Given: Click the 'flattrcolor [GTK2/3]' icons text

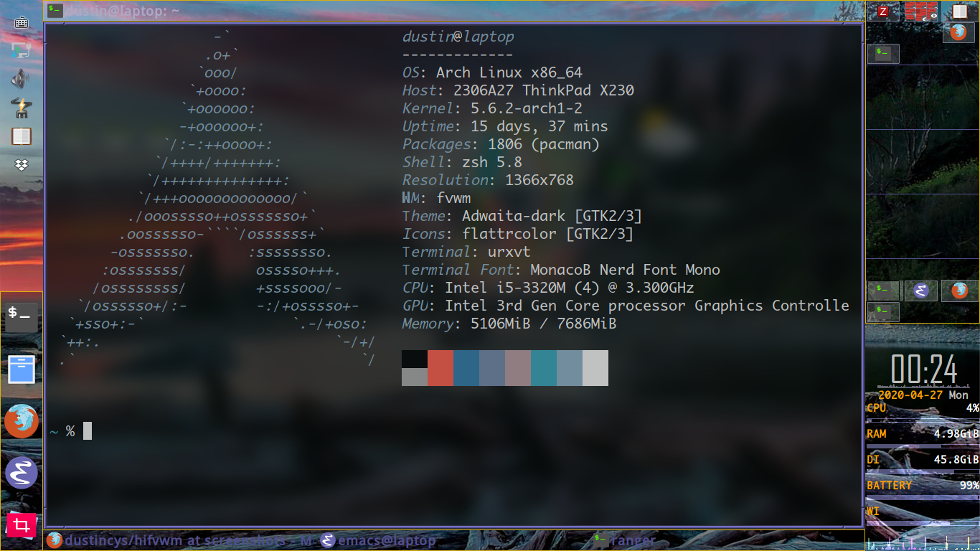Looking at the screenshot, I should pyautogui.click(x=548, y=234).
